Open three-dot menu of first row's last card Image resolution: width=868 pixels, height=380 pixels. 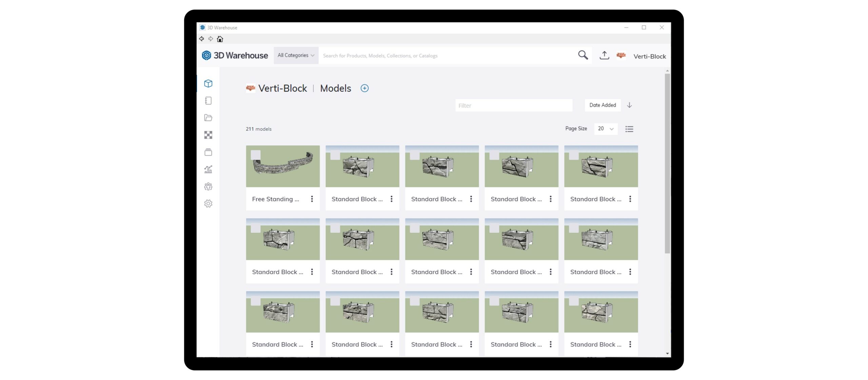coord(630,199)
